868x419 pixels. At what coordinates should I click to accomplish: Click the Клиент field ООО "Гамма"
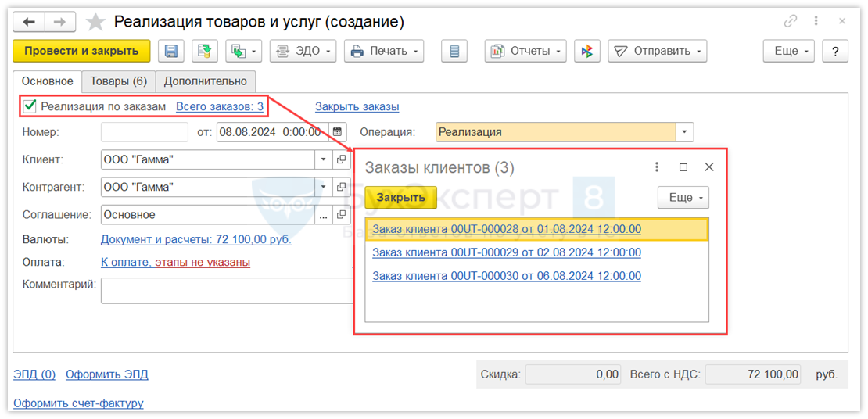[x=207, y=160]
